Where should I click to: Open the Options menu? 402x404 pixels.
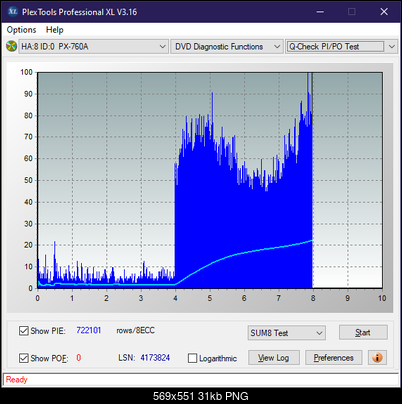tap(21, 30)
